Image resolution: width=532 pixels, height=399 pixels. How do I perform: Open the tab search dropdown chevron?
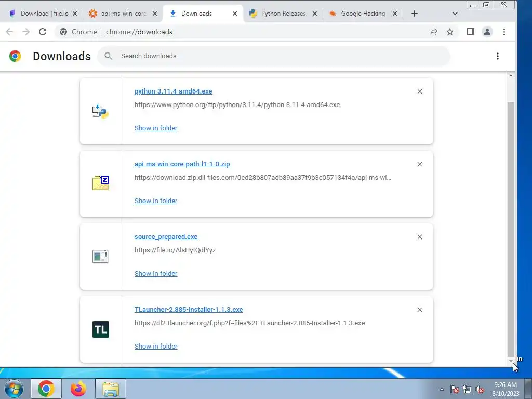[x=455, y=14]
